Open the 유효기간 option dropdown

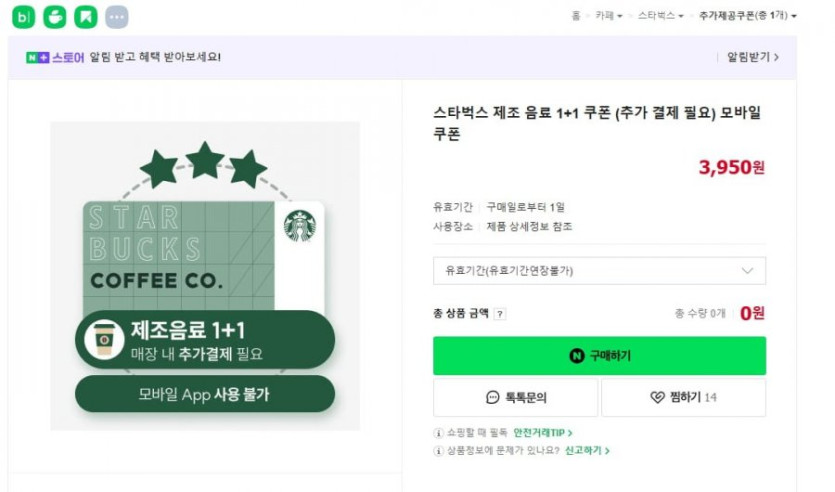(599, 271)
